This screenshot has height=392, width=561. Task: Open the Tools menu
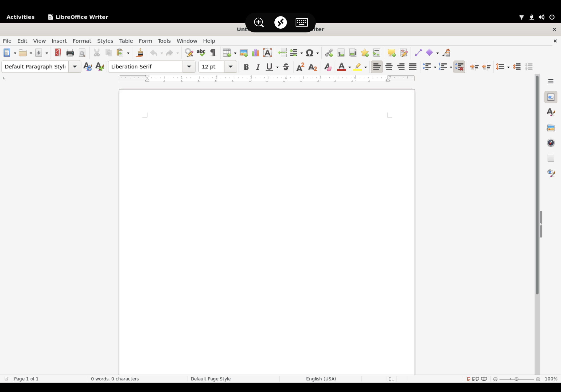coord(164,41)
